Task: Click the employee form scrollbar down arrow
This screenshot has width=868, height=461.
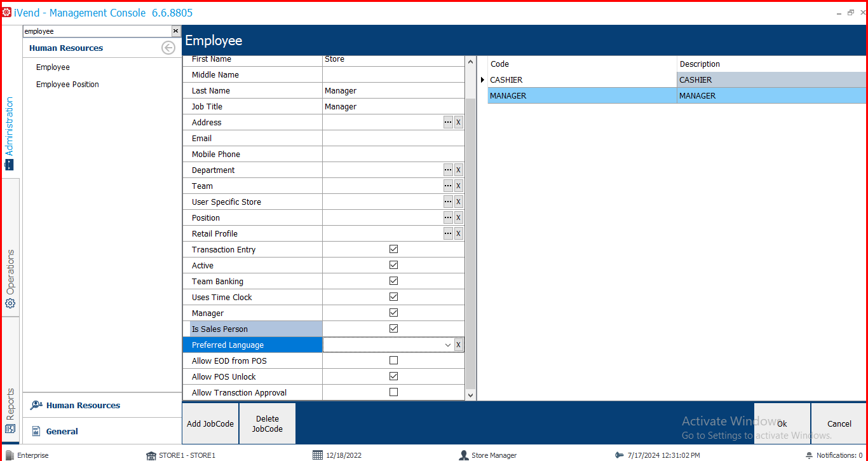Action: [470, 395]
